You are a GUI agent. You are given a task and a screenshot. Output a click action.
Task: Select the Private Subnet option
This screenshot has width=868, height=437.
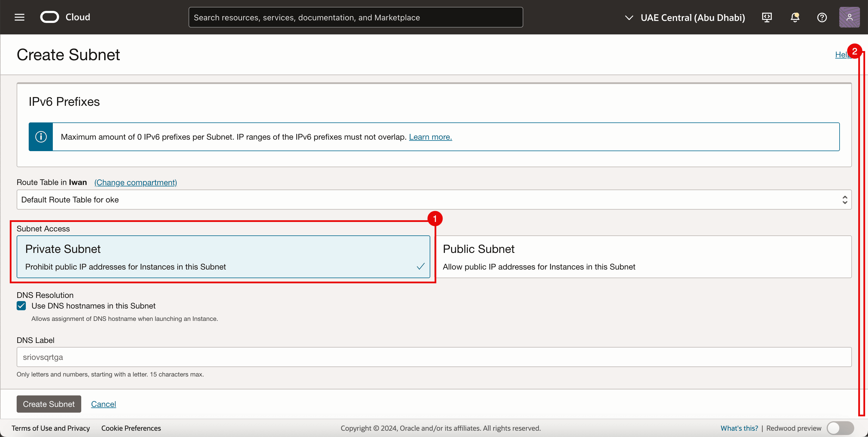[x=223, y=257]
